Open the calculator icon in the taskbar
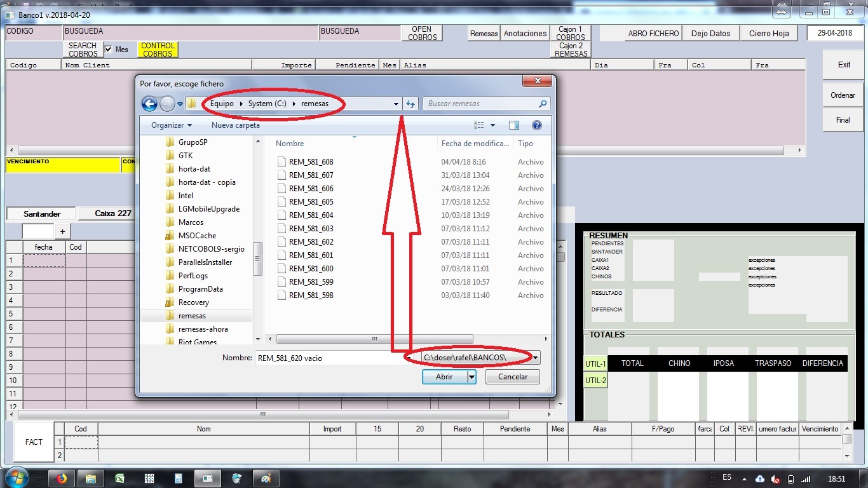Image resolution: width=868 pixels, height=488 pixels. tap(178, 478)
